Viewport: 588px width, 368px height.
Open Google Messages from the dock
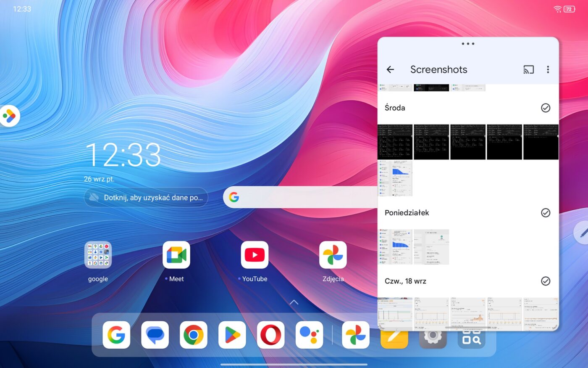(155, 335)
